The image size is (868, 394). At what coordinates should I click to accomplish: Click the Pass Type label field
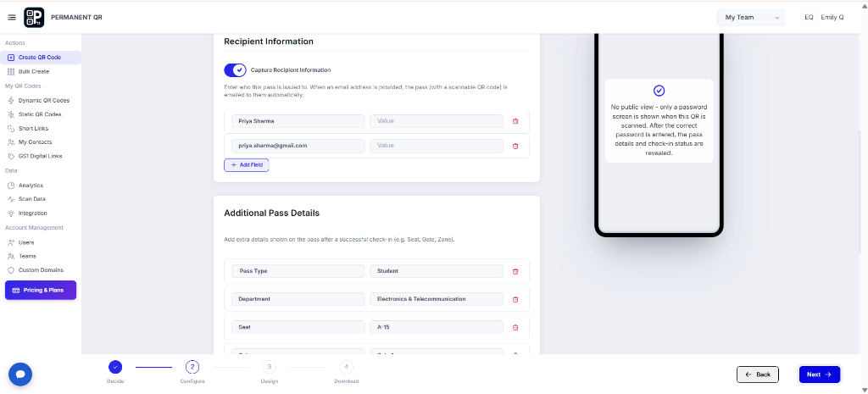[x=298, y=271]
